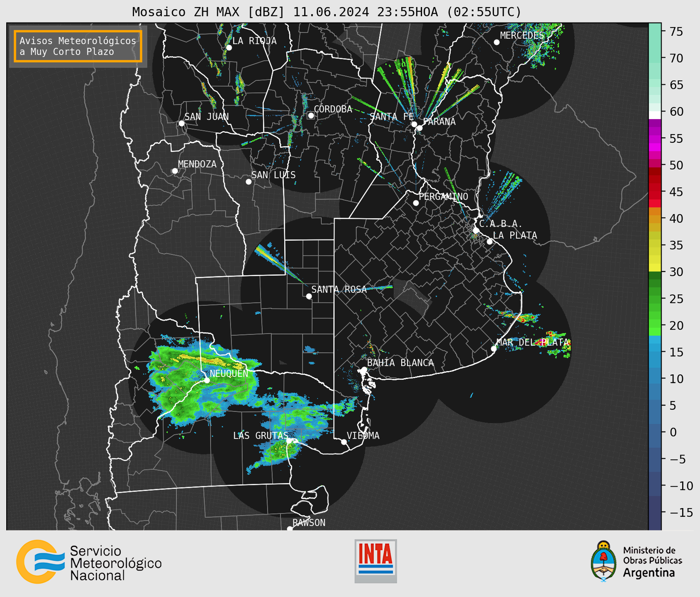700x597 pixels.
Task: Click the 60 dBZ white band on scale
Action: click(655, 115)
